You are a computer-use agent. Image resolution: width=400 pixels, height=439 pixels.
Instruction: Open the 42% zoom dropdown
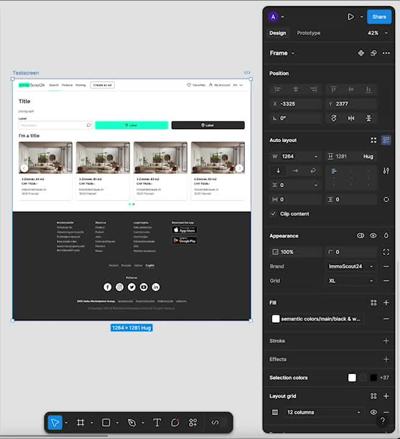pyautogui.click(x=378, y=33)
